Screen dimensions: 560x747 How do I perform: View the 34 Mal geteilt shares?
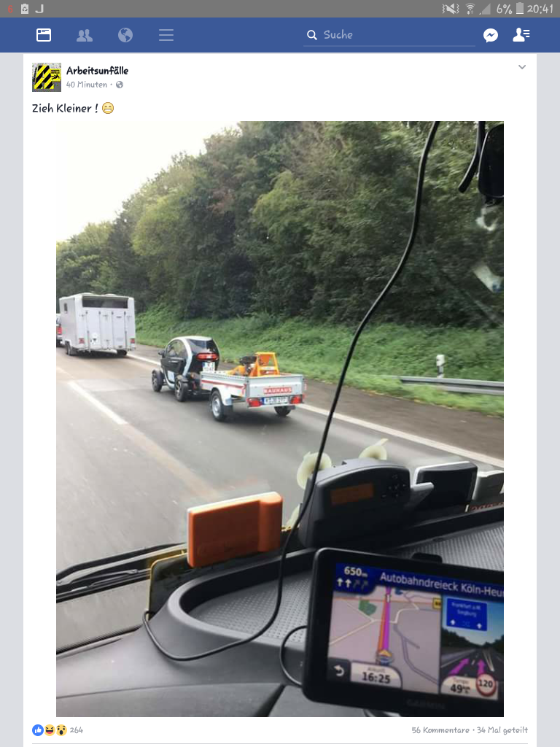[x=502, y=729]
